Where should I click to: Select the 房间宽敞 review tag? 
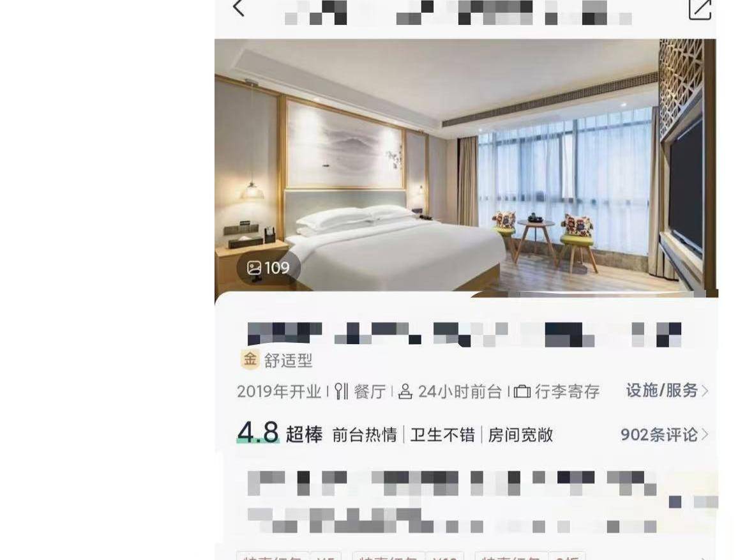pos(521,435)
